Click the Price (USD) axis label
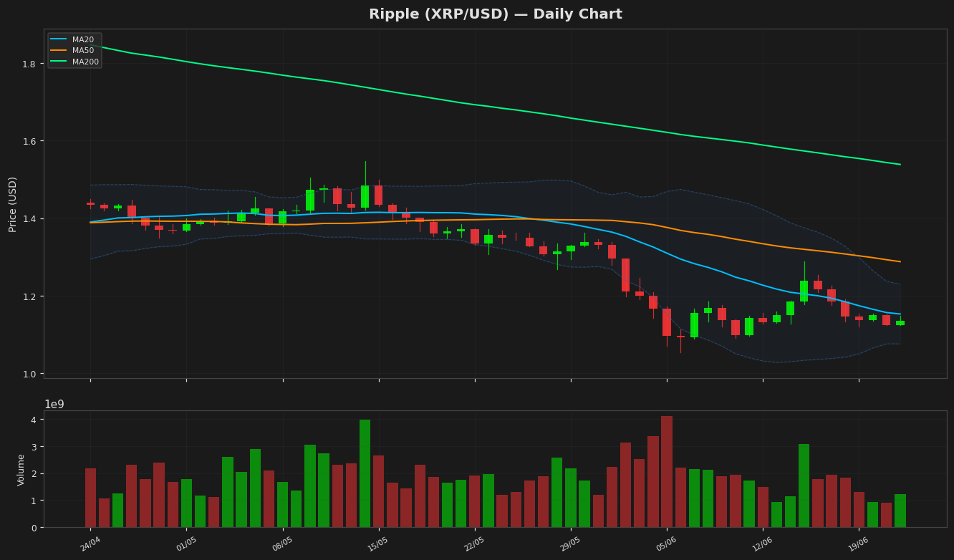This screenshot has width=954, height=560. coord(13,204)
